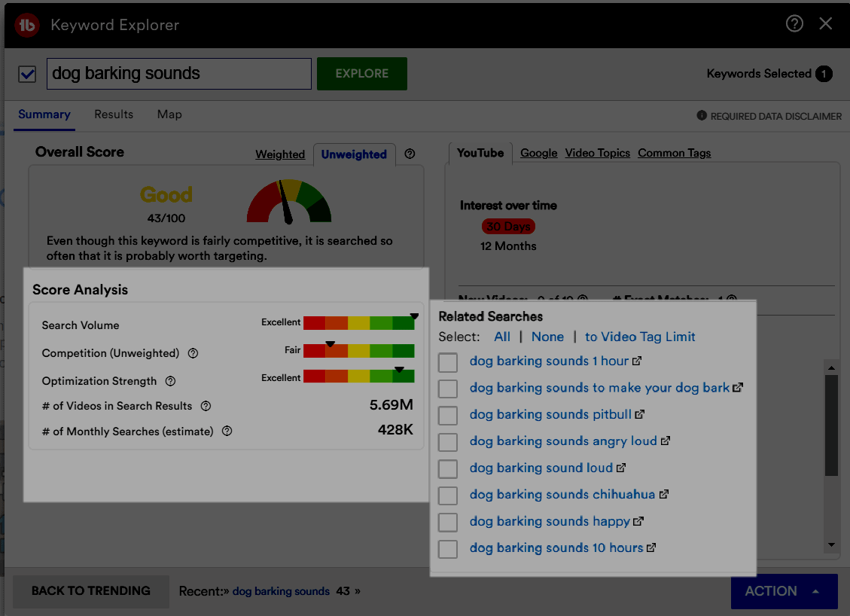
Task: Click scrollbar down arrow in related searches
Action: (x=831, y=545)
